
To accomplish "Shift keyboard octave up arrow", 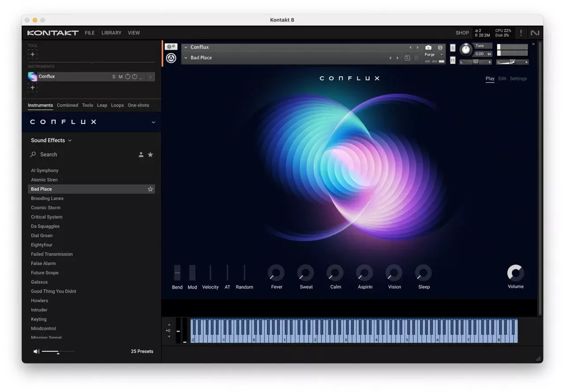I will pos(169,325).
